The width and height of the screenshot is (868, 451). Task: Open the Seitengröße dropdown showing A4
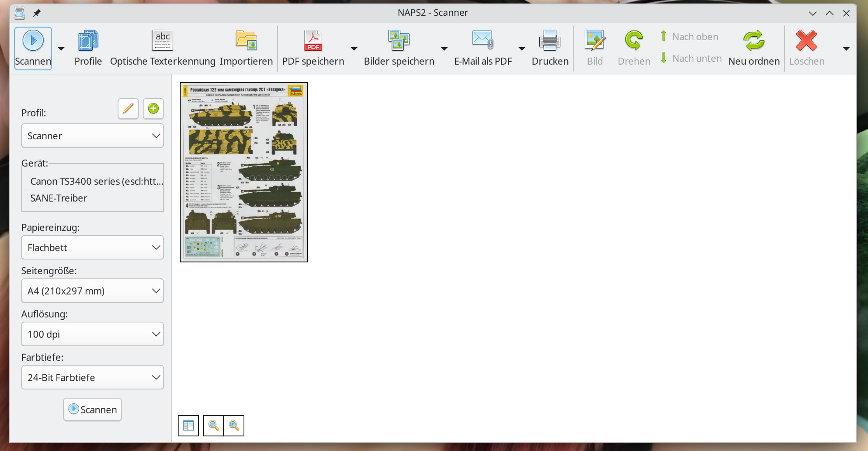(x=93, y=291)
